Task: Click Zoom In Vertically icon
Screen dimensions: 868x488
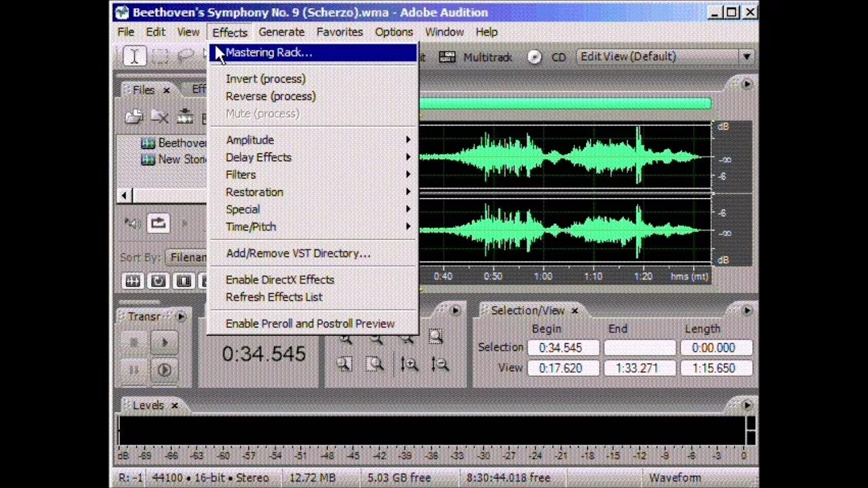Action: (409, 365)
